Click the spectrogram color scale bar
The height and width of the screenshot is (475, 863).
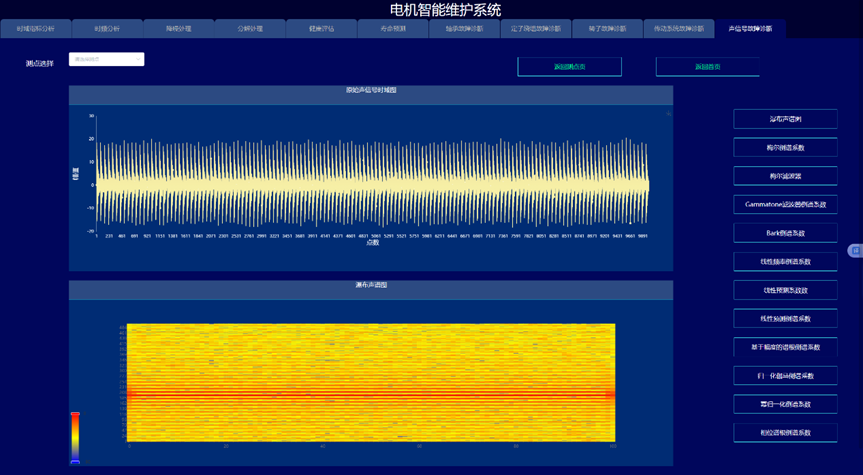tap(75, 438)
